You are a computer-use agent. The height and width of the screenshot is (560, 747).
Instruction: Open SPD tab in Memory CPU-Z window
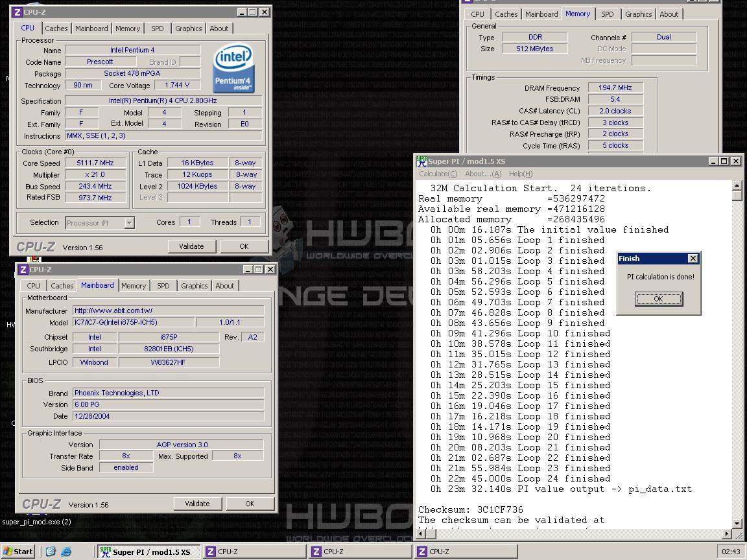[x=608, y=14]
